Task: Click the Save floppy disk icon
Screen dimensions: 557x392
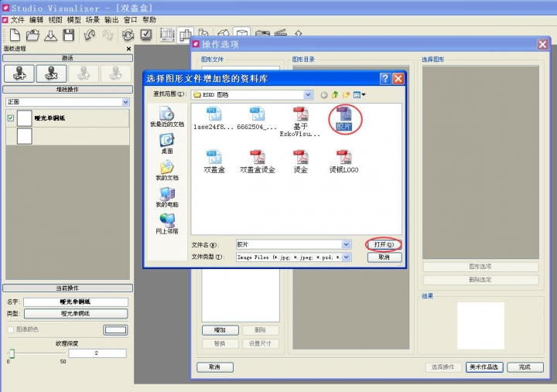Action: coord(69,35)
